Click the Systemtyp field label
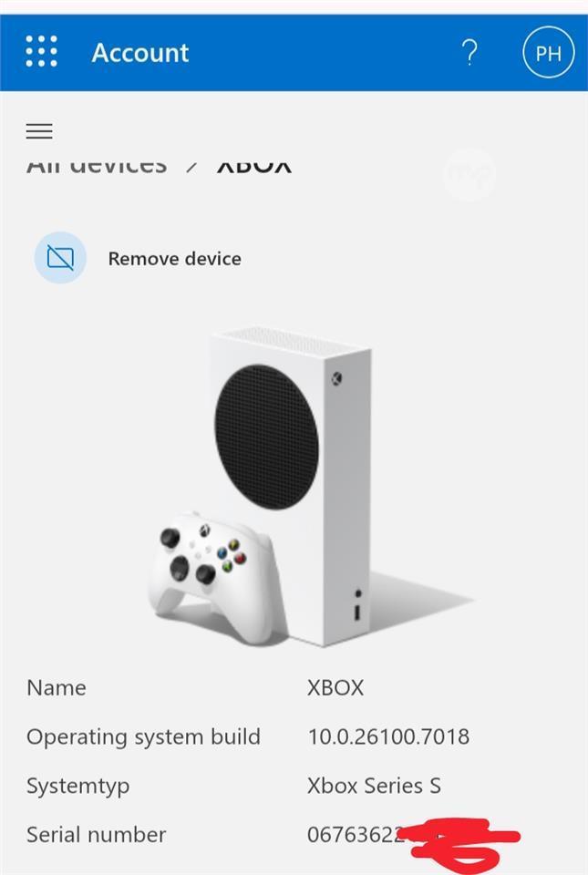588x875 pixels. point(78,787)
